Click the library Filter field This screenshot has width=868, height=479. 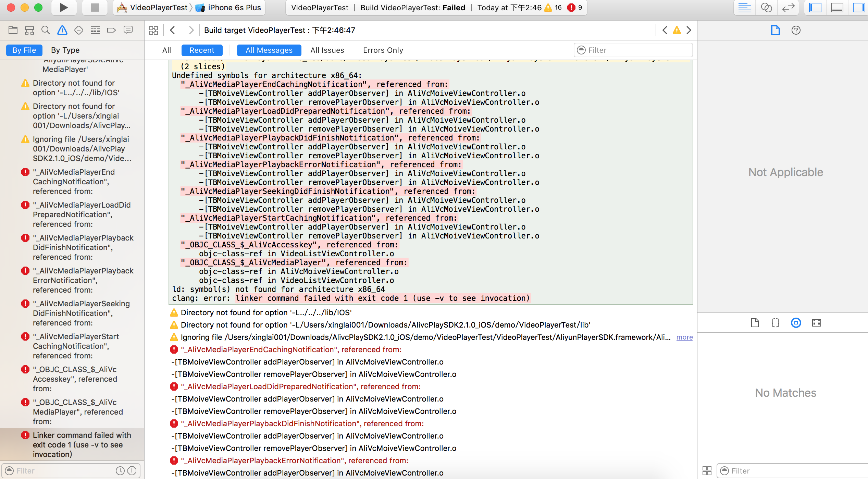pyautogui.click(x=792, y=471)
